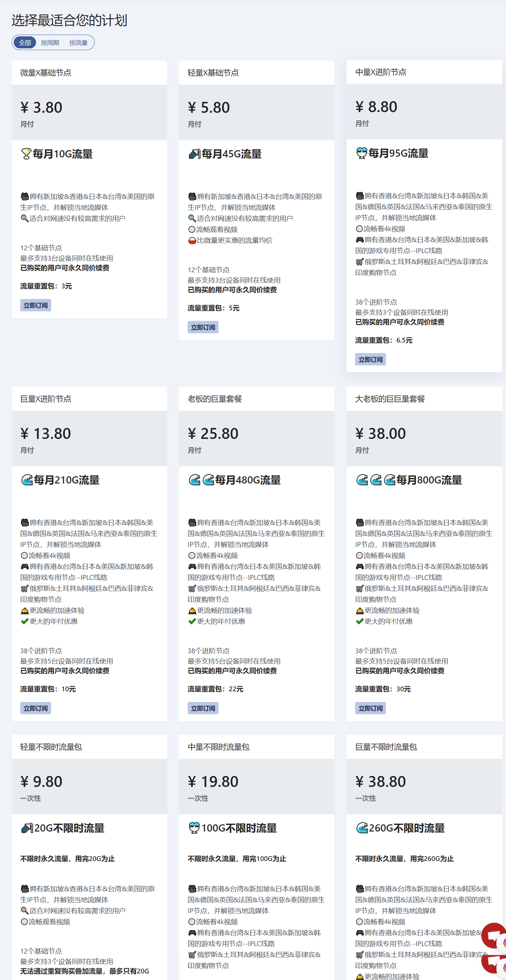Click the wave icon beside 每月210G流量
Viewport: 506px width, 980px height.
click(27, 480)
